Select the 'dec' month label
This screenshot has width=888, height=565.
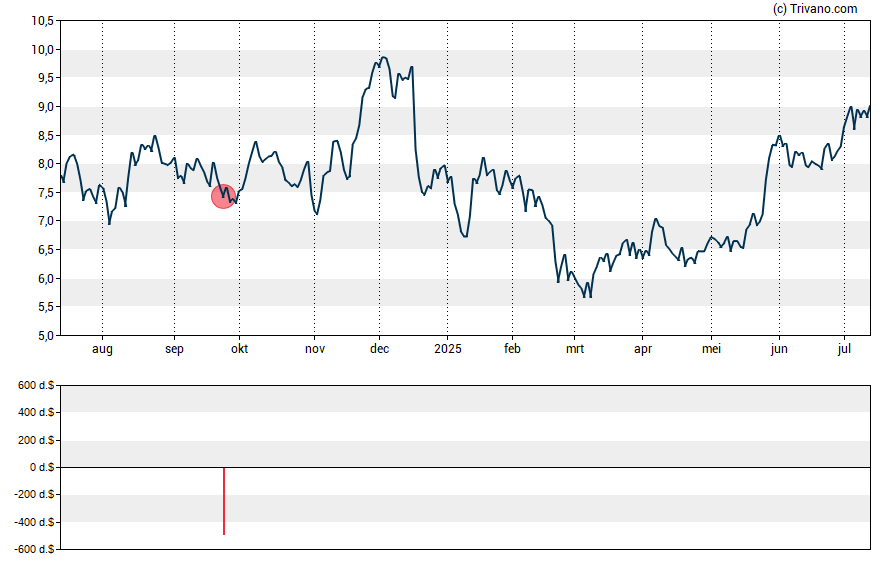click(x=379, y=349)
